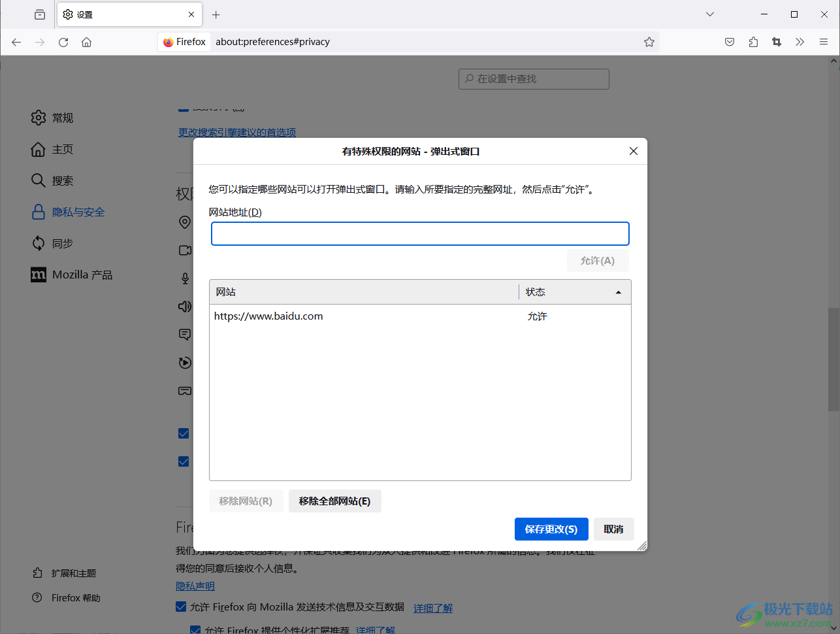Sort by the 网站 column header
Viewport: 840px width, 634px height.
(x=364, y=292)
